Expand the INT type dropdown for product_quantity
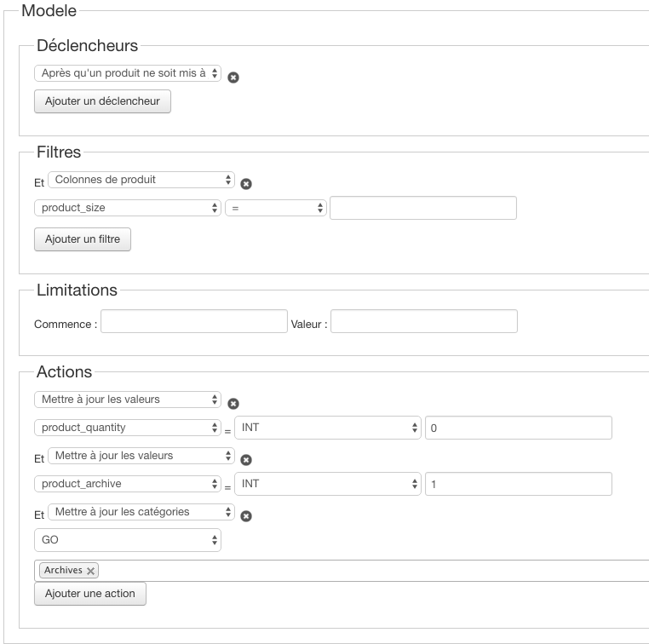649x644 pixels. [x=328, y=428]
